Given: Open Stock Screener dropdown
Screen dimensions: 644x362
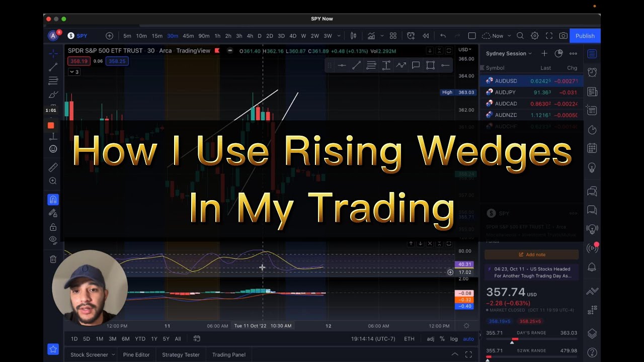Looking at the screenshot, I should tap(92, 354).
